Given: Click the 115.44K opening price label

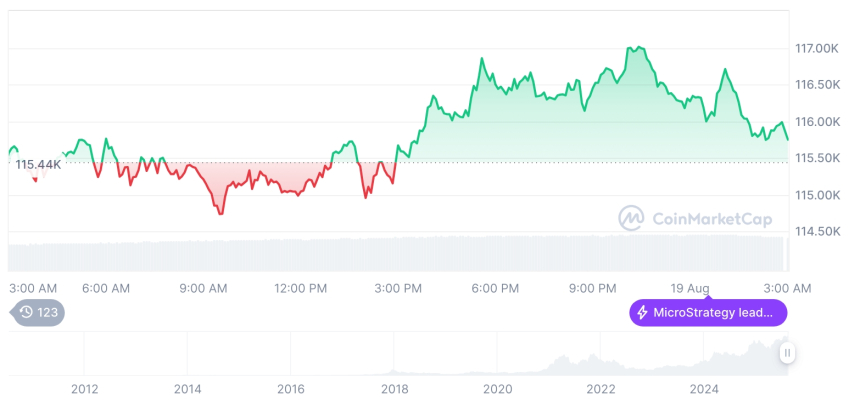Looking at the screenshot, I should pos(39,164).
